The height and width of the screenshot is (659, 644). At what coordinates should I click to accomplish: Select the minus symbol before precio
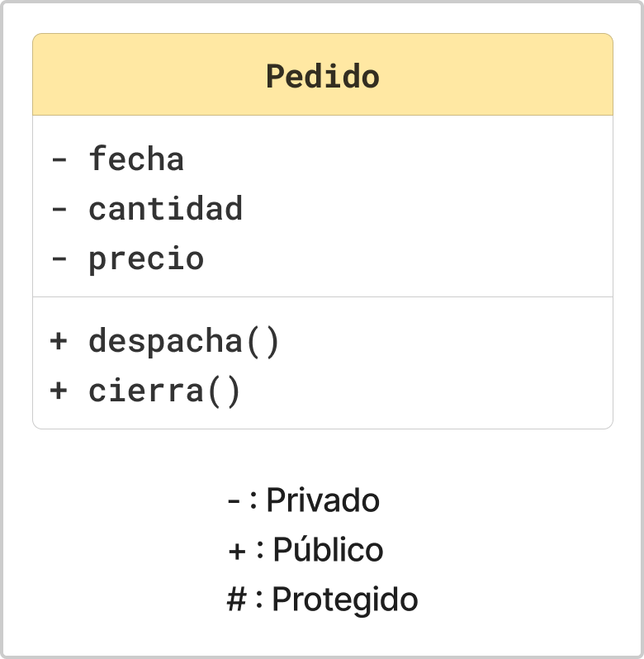click(x=59, y=259)
